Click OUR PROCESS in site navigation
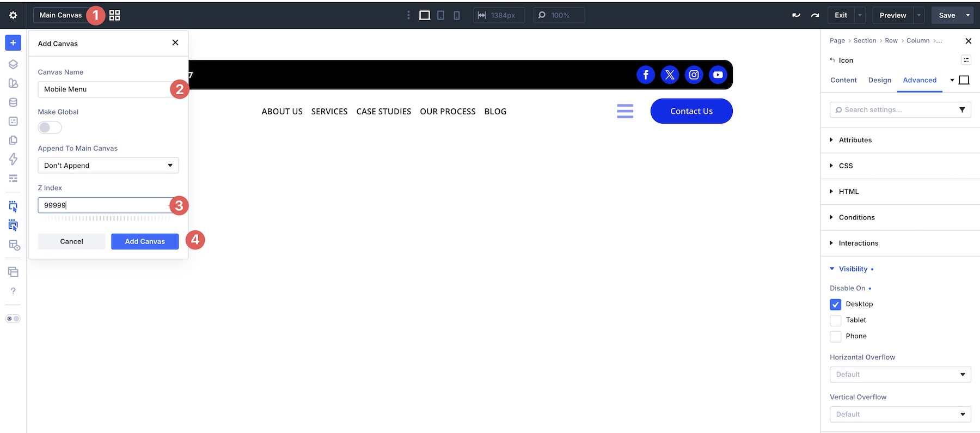This screenshot has width=980, height=433. pos(448,111)
